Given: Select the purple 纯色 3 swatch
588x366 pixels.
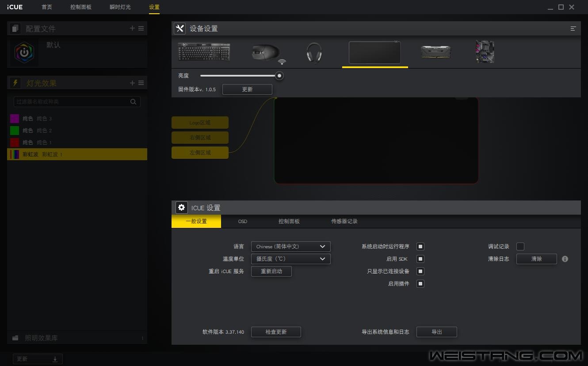Looking at the screenshot, I should 15,119.
